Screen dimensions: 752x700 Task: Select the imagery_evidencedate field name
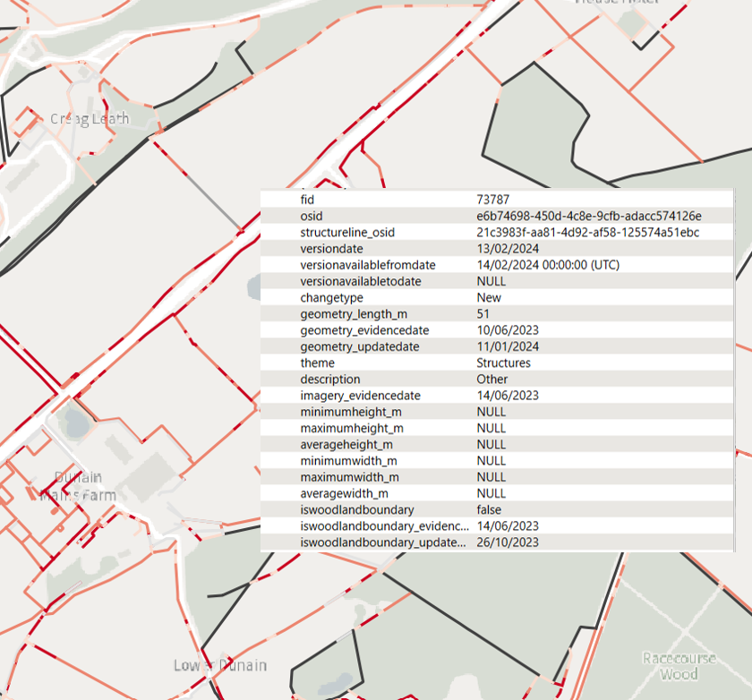point(360,396)
